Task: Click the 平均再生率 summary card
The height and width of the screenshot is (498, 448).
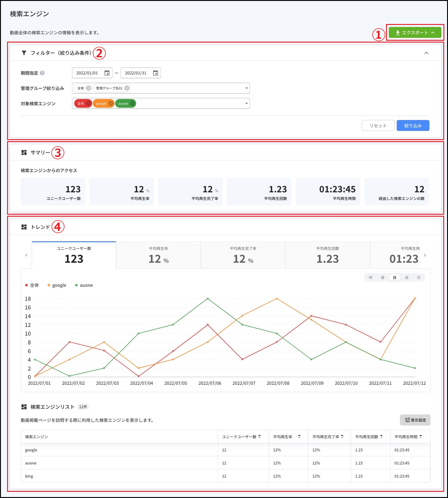Action: pyautogui.click(x=122, y=192)
